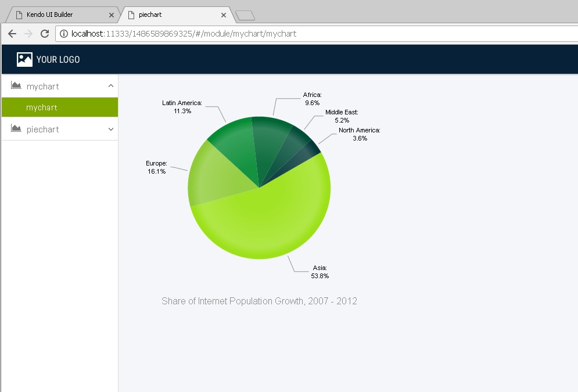
Task: Click the browser forward arrow
Action: point(28,34)
